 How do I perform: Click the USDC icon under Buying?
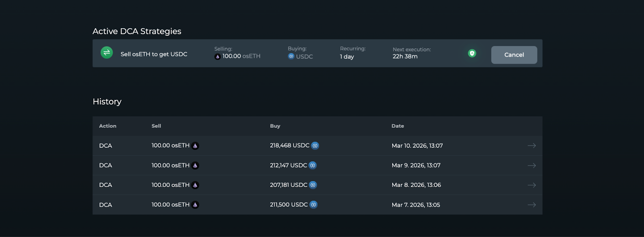pyautogui.click(x=291, y=56)
